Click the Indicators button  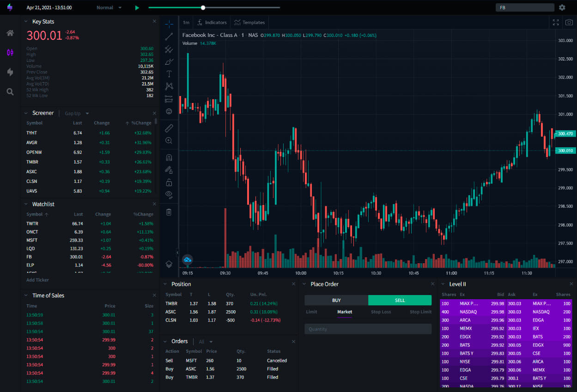pos(212,22)
